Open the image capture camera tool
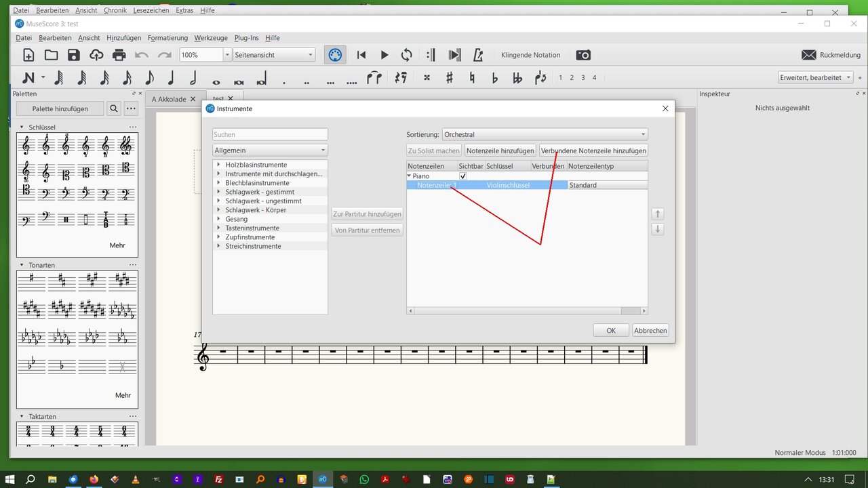 583,55
